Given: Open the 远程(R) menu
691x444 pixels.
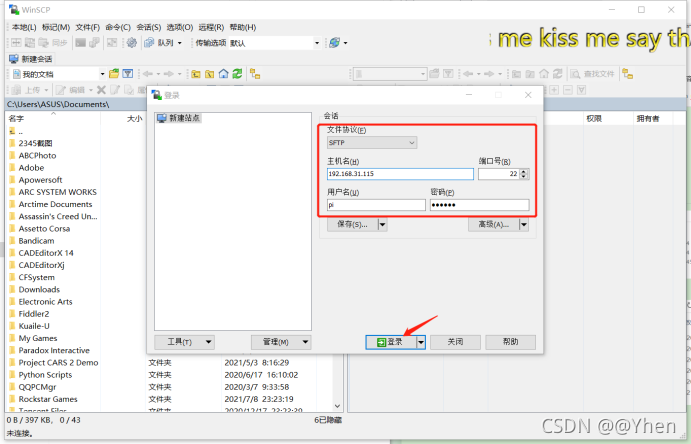Looking at the screenshot, I should tap(211, 27).
